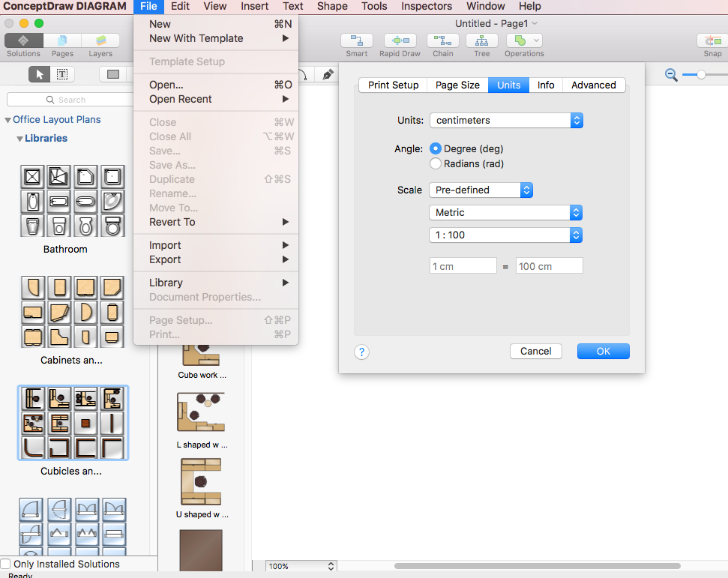This screenshot has width=728, height=578.
Task: Click the zoom slider handle
Action: point(701,74)
